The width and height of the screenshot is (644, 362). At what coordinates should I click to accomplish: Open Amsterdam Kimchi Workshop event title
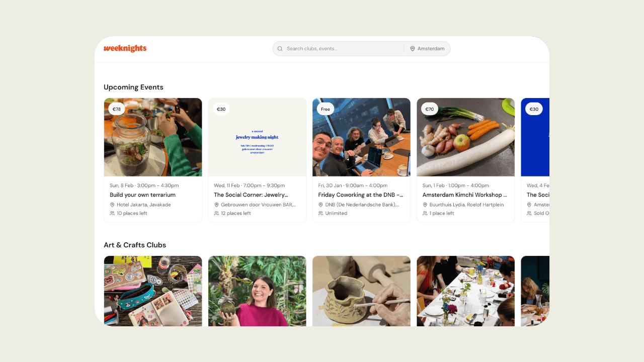[465, 195]
